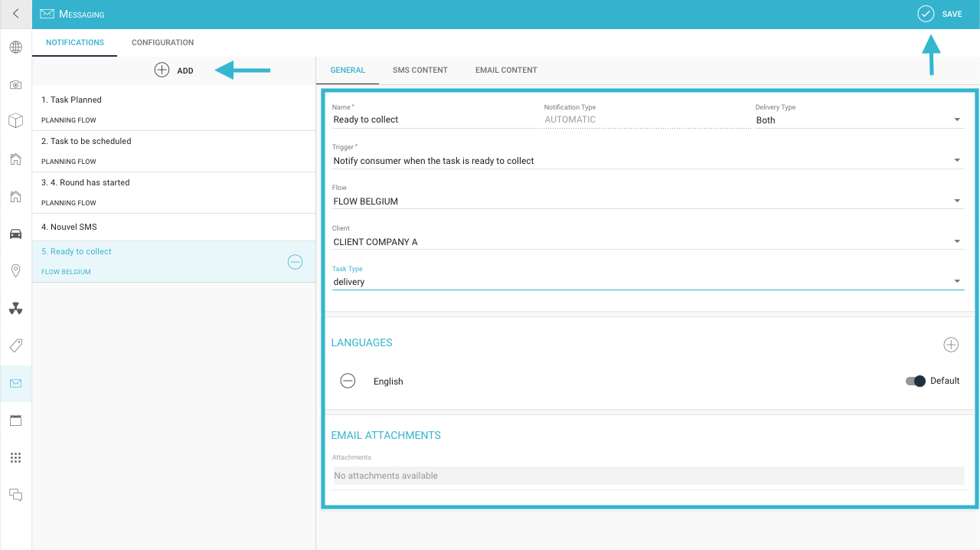Remove the Ready to collect notification
Viewport: 980px width, 550px height.
295,262
